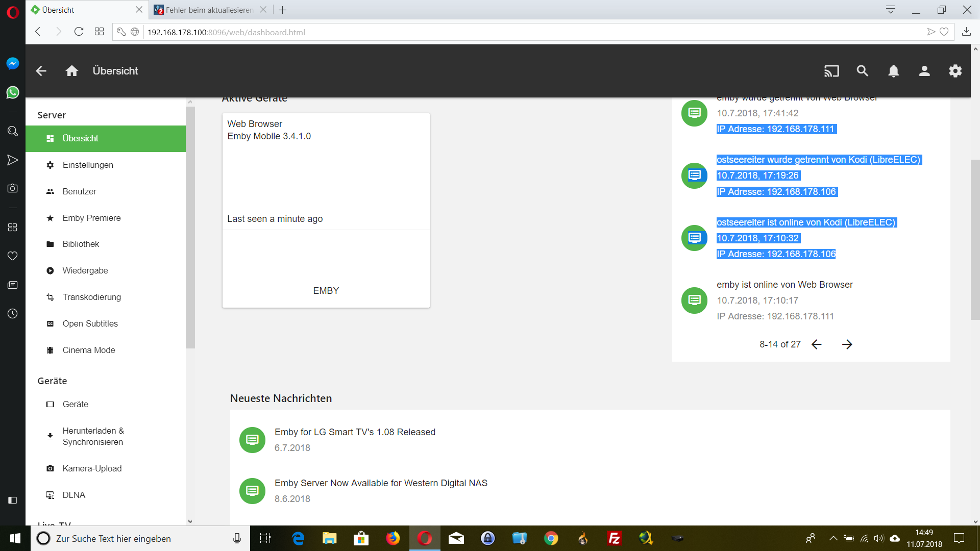980x551 pixels.
Task: Click the Windows Start button
Action: pos(15,538)
